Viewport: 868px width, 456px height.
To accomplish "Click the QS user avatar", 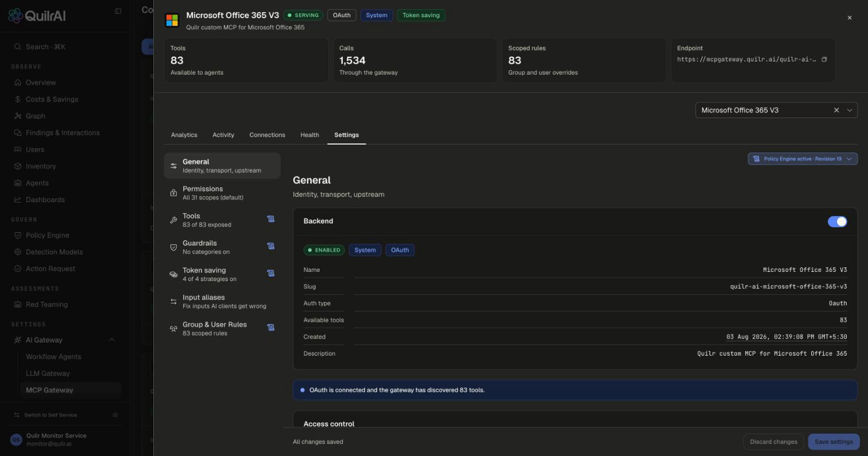I will (x=16, y=440).
